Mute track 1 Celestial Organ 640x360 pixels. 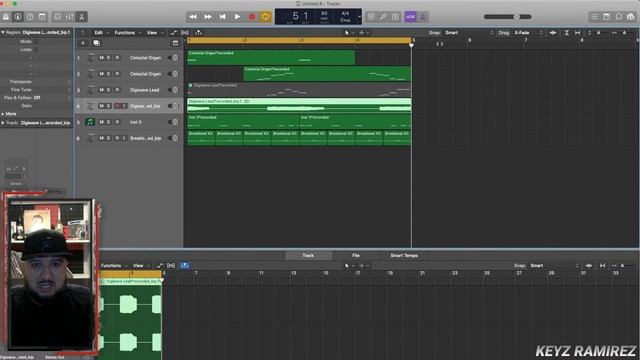tap(101, 58)
